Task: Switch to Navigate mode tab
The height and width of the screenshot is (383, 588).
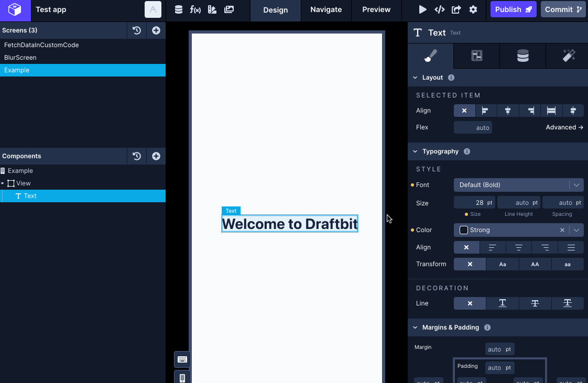Action: (x=326, y=10)
